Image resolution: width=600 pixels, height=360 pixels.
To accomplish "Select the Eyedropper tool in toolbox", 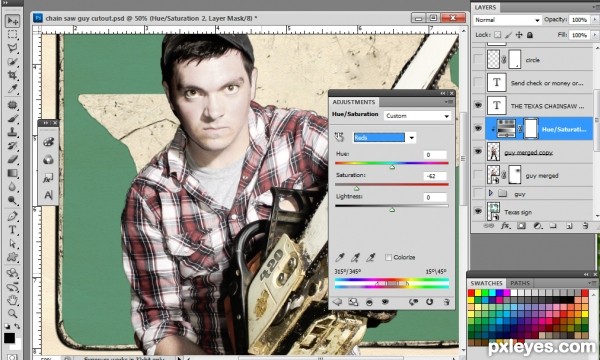I will [12, 89].
